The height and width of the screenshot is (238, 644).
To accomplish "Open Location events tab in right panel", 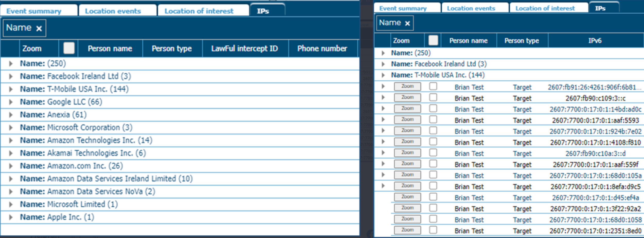I will click(471, 8).
